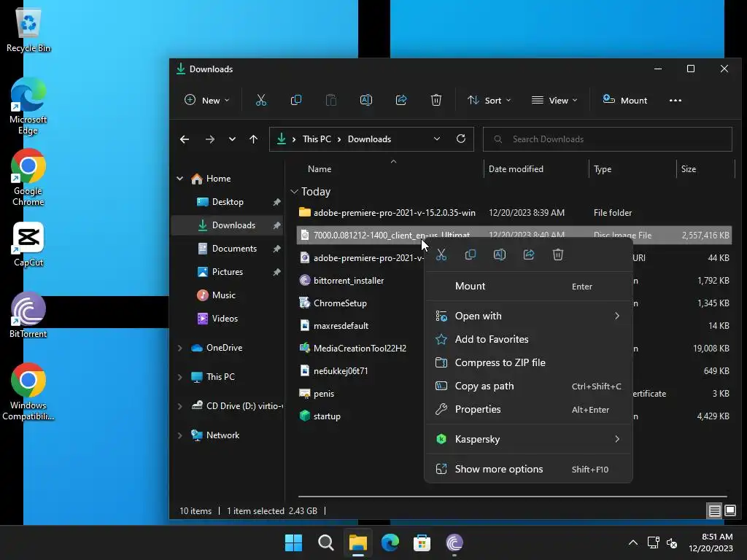Click the Copy icon in Explorer toolbar
The height and width of the screenshot is (560, 747).
tap(296, 100)
